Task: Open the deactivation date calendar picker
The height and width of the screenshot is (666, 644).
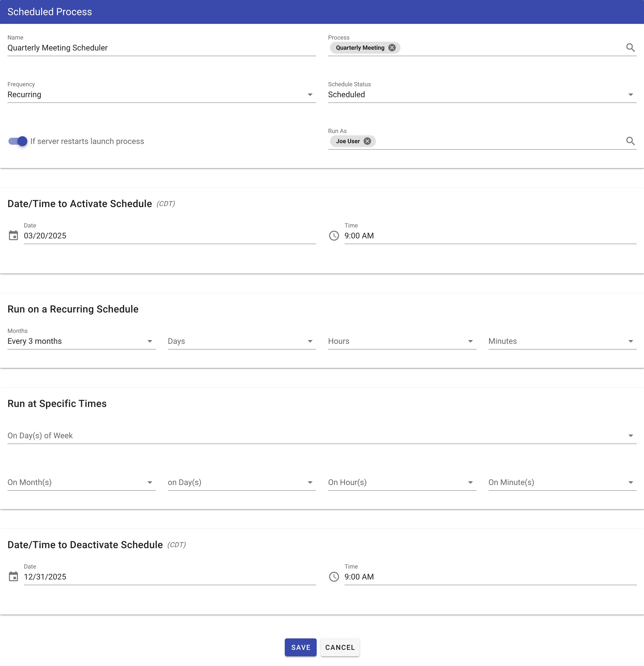Action: [x=13, y=576]
